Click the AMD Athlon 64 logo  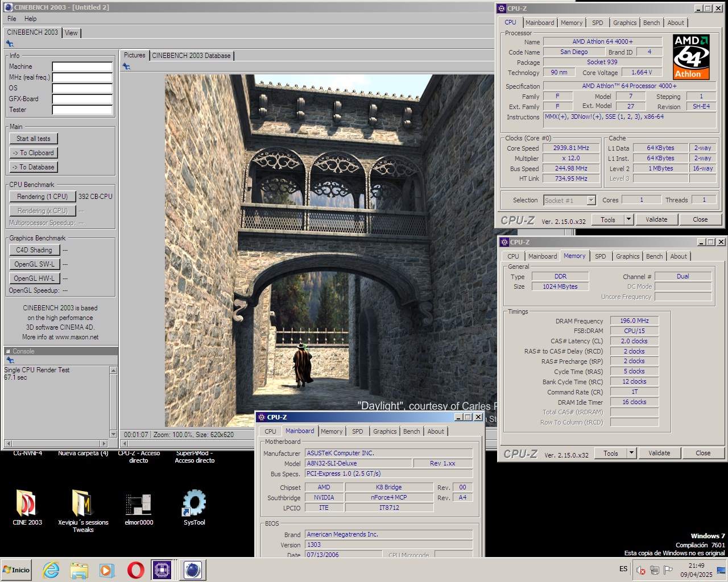coord(691,57)
